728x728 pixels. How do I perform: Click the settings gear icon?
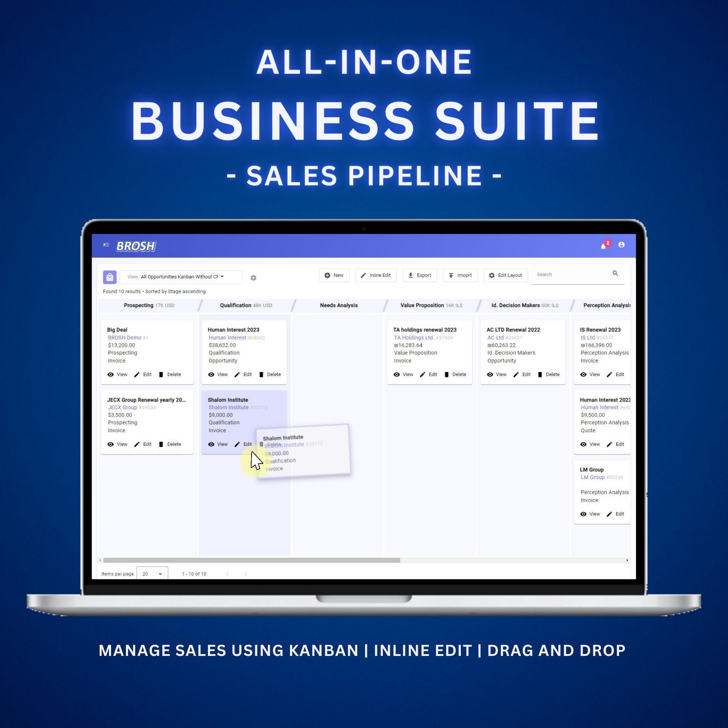[255, 278]
